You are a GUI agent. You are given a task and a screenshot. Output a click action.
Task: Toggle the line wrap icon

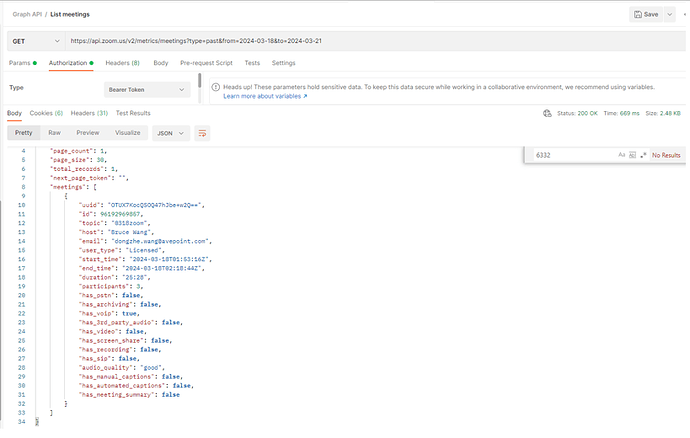pyautogui.click(x=202, y=133)
